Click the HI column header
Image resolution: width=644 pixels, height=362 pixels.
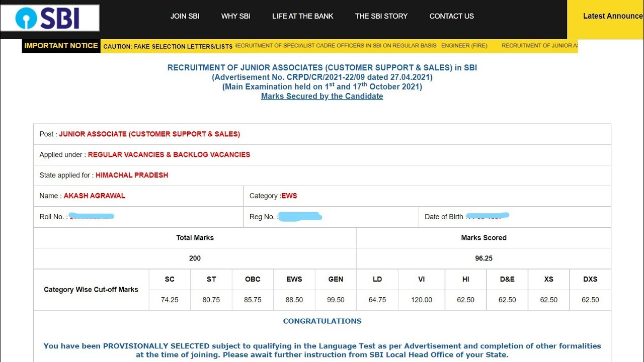466,279
